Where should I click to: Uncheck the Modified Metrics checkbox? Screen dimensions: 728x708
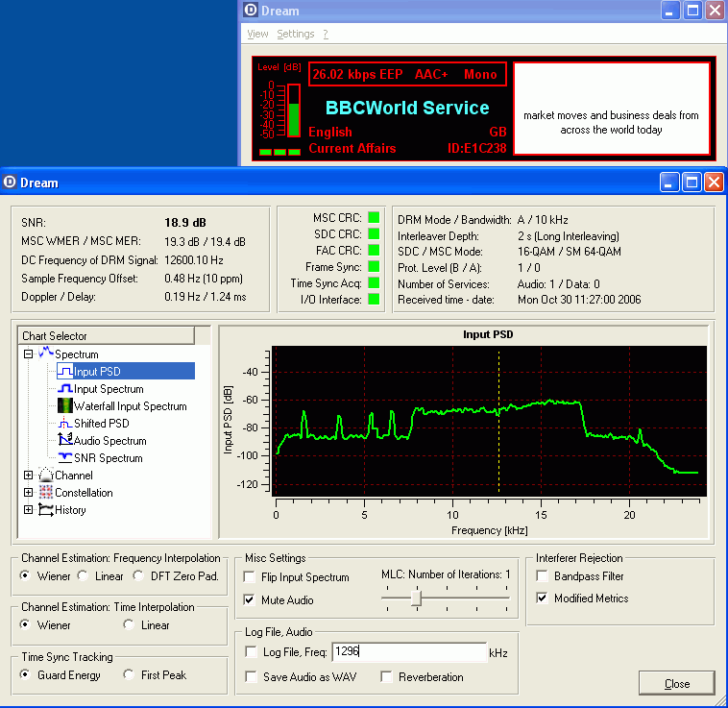(x=542, y=598)
